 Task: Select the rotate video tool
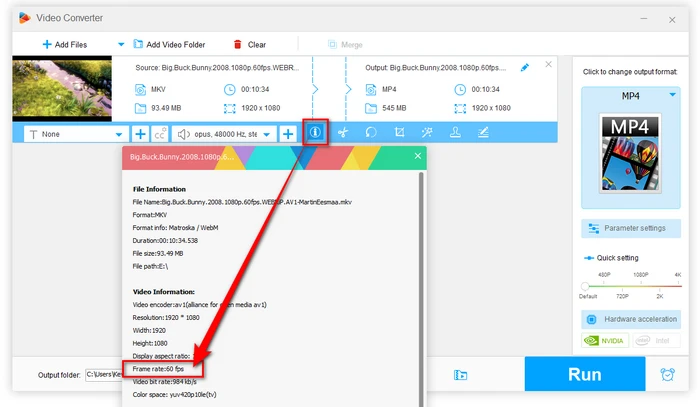pyautogui.click(x=371, y=133)
